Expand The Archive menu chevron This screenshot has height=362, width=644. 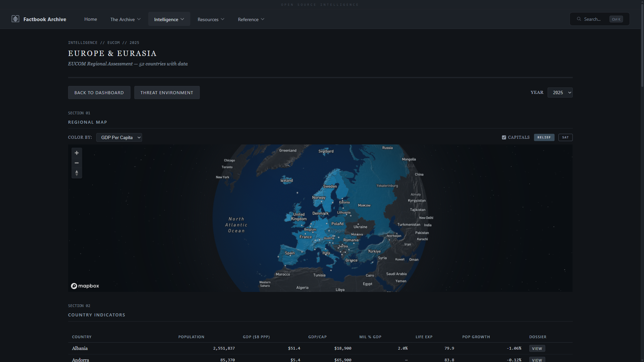tap(139, 19)
